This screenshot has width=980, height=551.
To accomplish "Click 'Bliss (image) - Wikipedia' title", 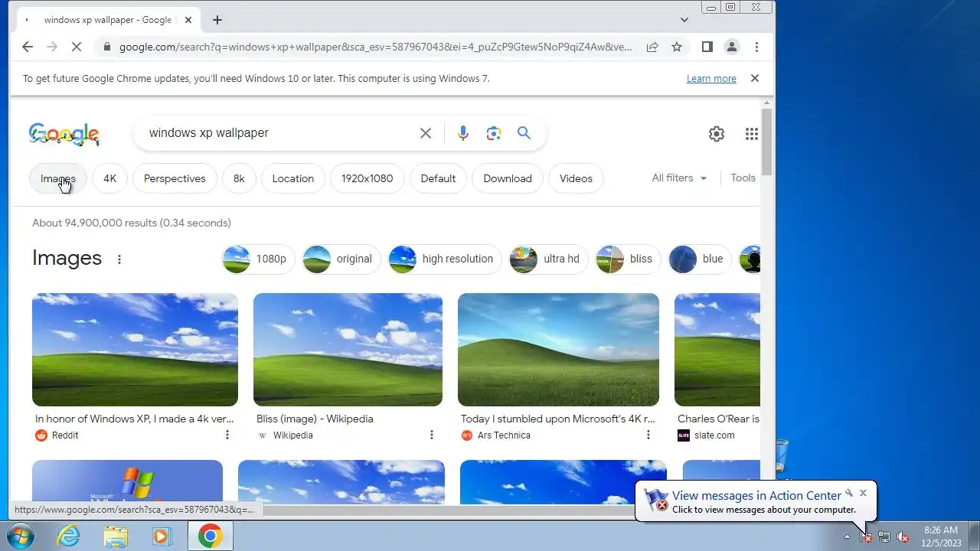I will [x=315, y=419].
